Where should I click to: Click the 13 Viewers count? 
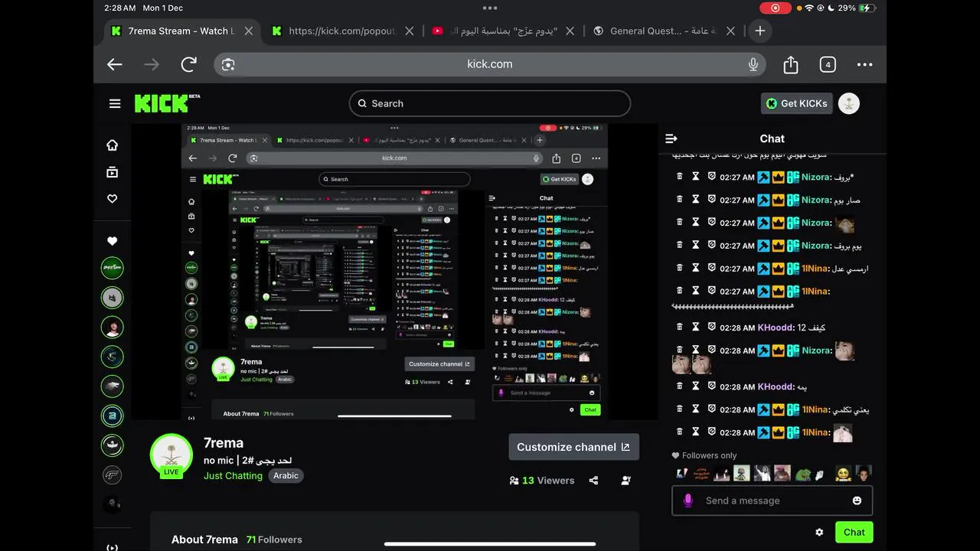click(542, 481)
